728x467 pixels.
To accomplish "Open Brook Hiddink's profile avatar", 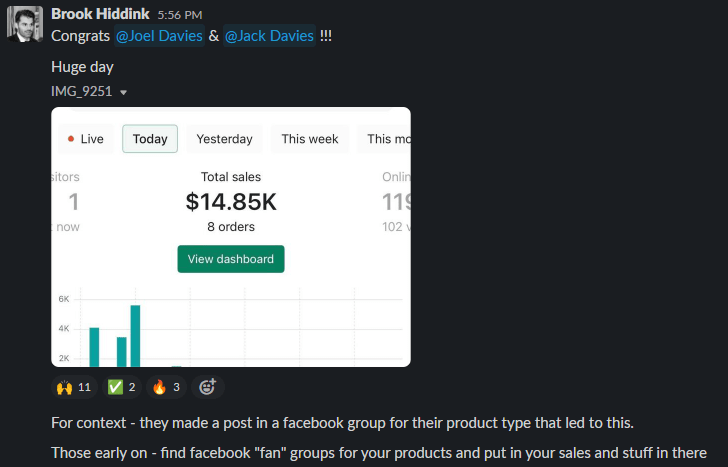I will [25, 24].
